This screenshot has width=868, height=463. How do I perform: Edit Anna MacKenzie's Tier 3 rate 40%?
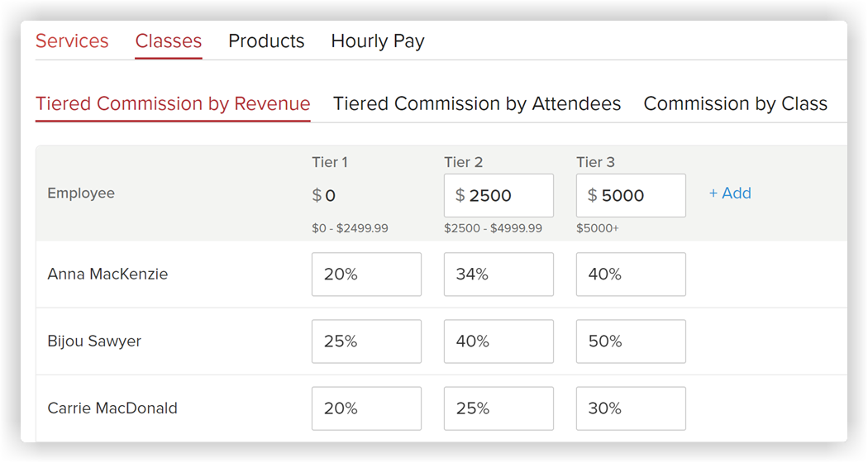pyautogui.click(x=631, y=274)
